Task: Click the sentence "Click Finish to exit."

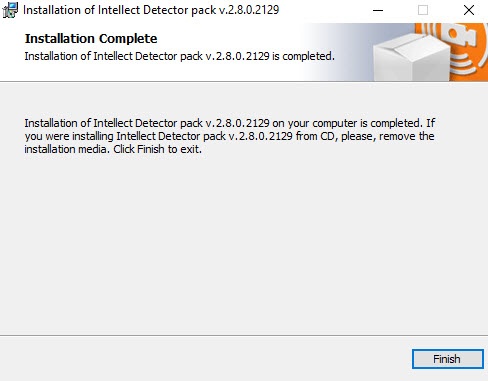Action: (x=157, y=149)
